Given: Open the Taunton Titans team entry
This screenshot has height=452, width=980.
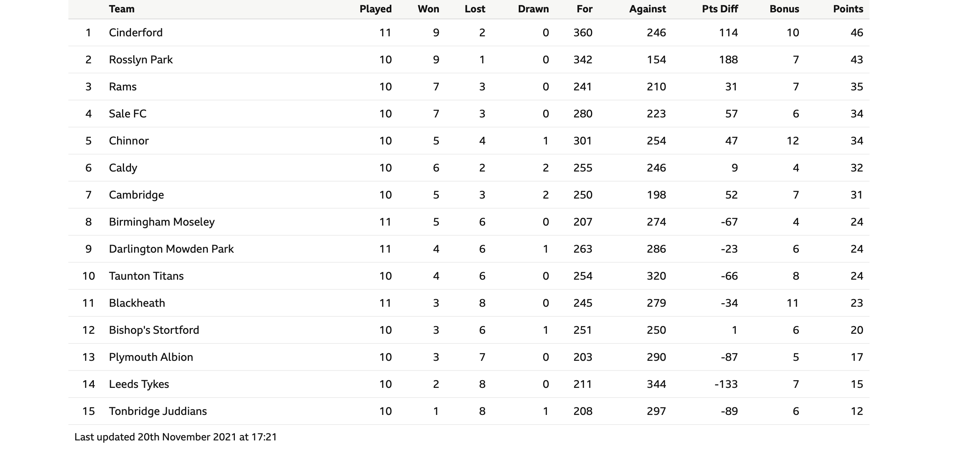Looking at the screenshot, I should coord(146,276).
